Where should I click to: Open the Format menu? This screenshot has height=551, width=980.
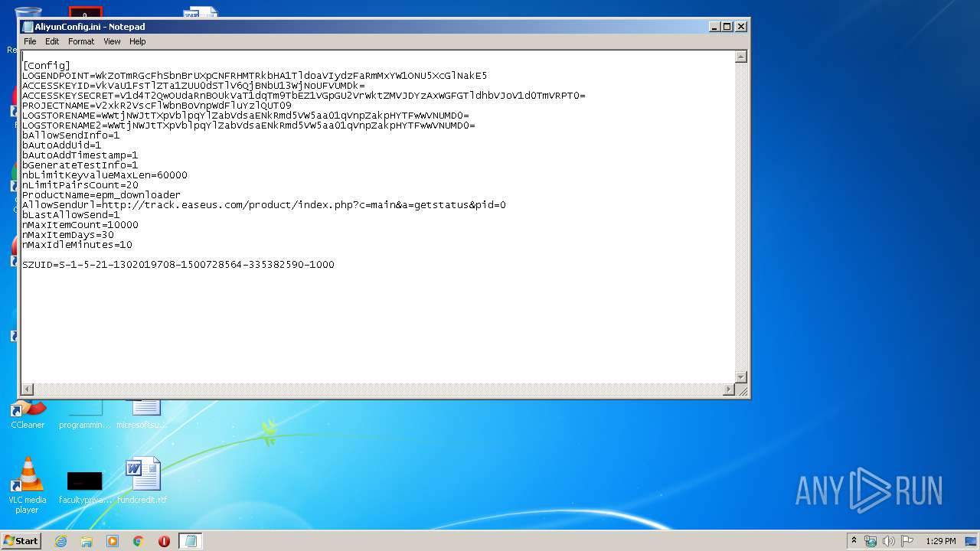(x=81, y=41)
